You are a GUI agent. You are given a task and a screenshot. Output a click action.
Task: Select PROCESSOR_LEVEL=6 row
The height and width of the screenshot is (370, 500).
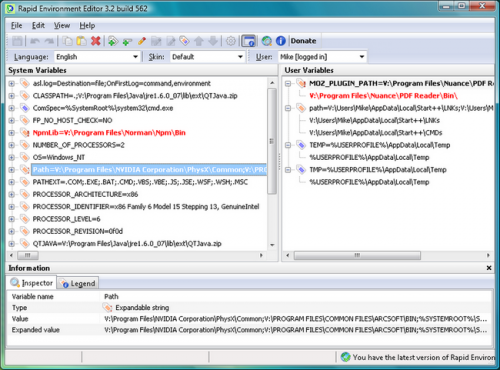pyautogui.click(x=66, y=219)
